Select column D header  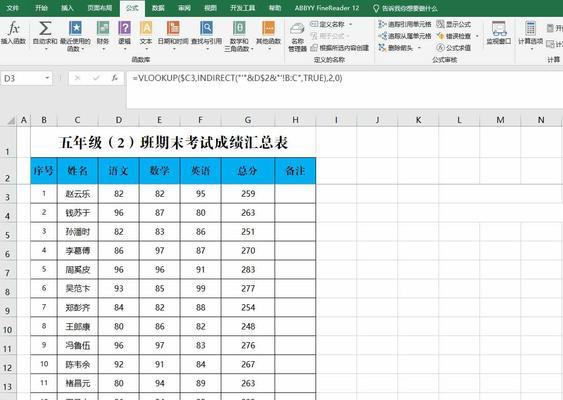click(119, 120)
